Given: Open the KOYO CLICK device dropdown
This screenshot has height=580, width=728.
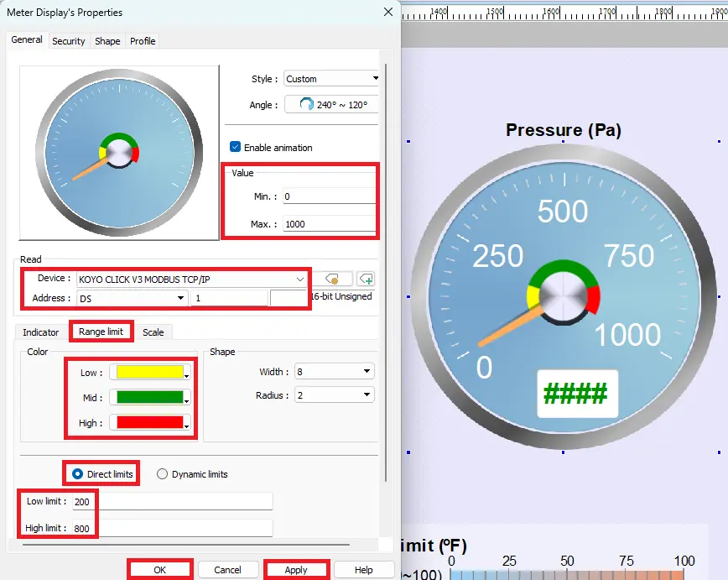Looking at the screenshot, I should [x=300, y=278].
